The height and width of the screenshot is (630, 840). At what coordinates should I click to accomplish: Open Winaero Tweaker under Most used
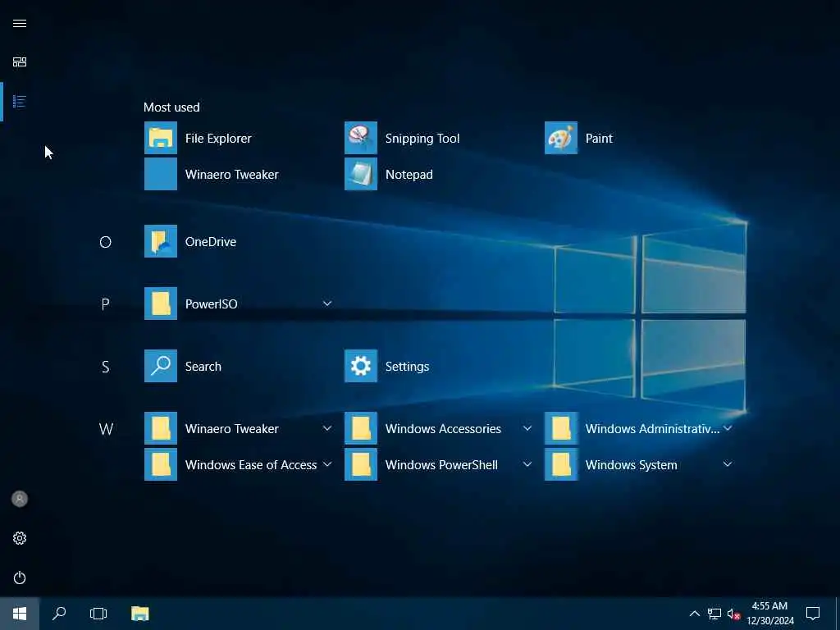tap(160, 174)
